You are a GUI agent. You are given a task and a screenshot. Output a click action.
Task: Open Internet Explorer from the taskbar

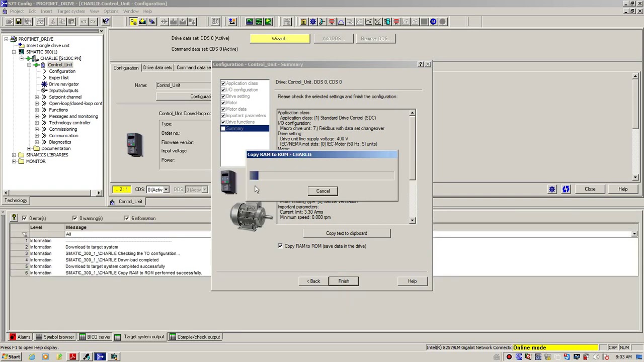point(32,357)
